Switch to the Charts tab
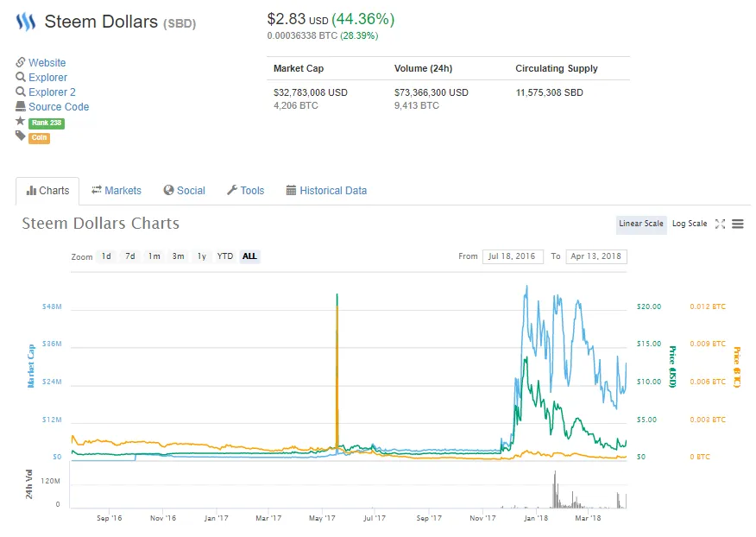Screen dimensions: 756x537 pos(47,191)
